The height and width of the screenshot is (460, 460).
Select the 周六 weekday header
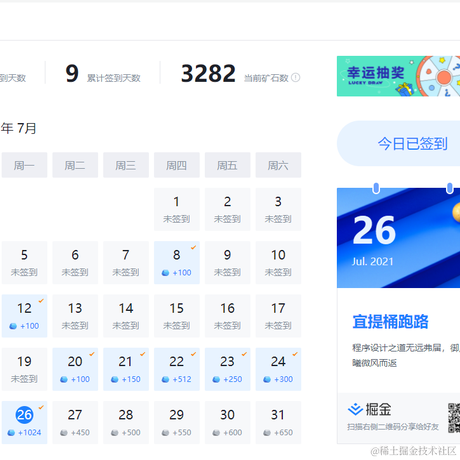coord(278,165)
